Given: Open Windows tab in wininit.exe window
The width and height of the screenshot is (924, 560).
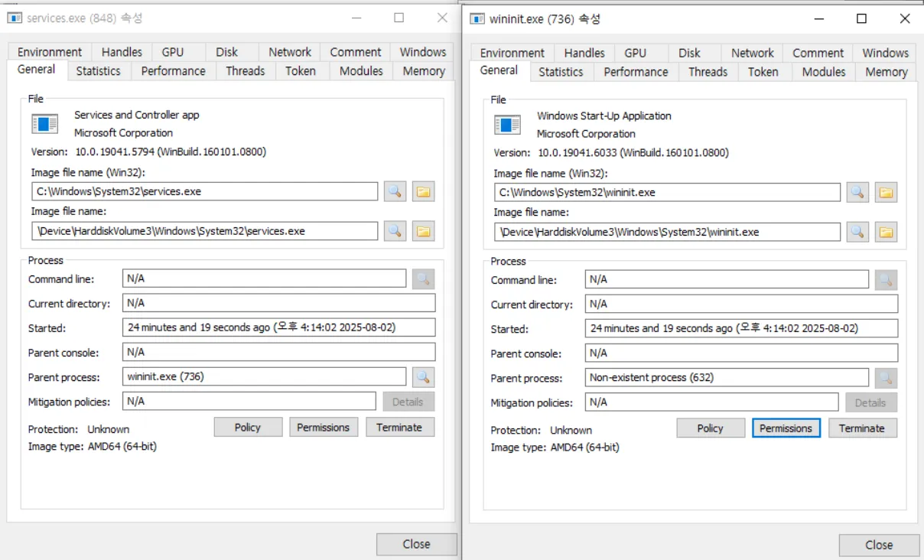Looking at the screenshot, I should (x=886, y=53).
